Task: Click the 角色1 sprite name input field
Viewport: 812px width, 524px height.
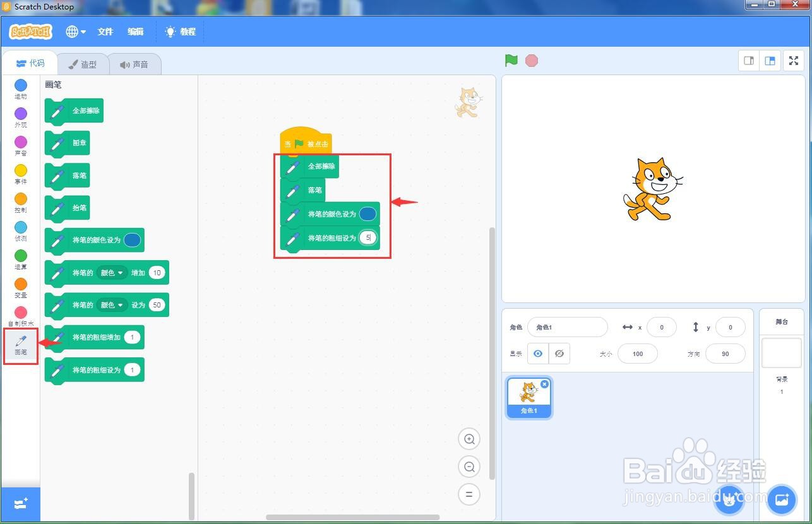Action: 566,327
